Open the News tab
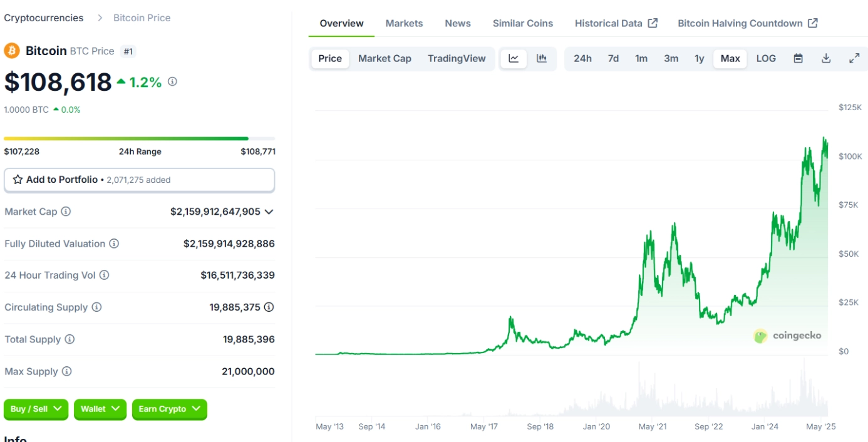Image resolution: width=868 pixels, height=442 pixels. click(x=458, y=23)
